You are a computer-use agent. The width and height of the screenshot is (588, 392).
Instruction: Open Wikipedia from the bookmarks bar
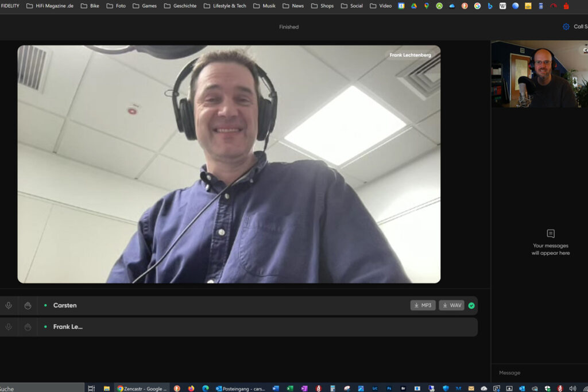[502, 6]
